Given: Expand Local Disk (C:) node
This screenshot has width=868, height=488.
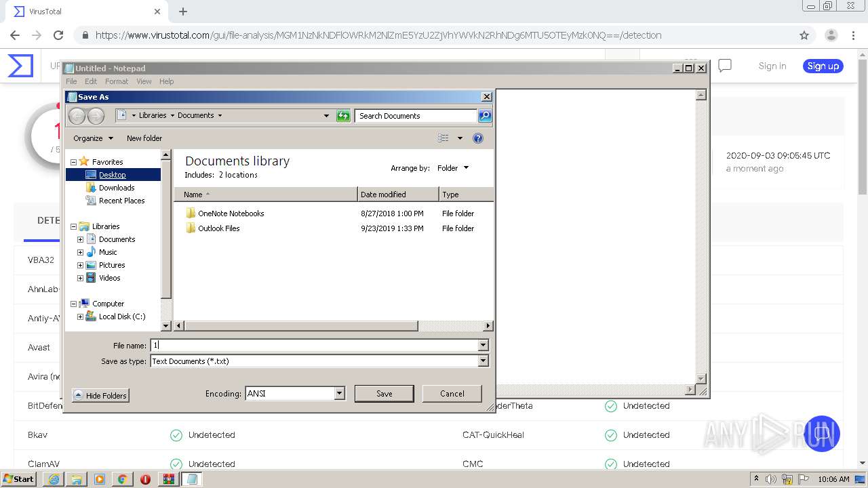Looking at the screenshot, I should pyautogui.click(x=80, y=317).
